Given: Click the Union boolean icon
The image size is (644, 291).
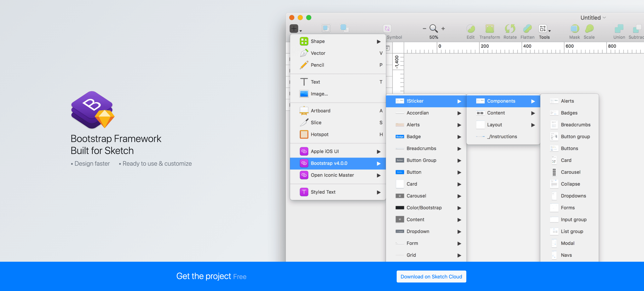Looking at the screenshot, I should [619, 29].
